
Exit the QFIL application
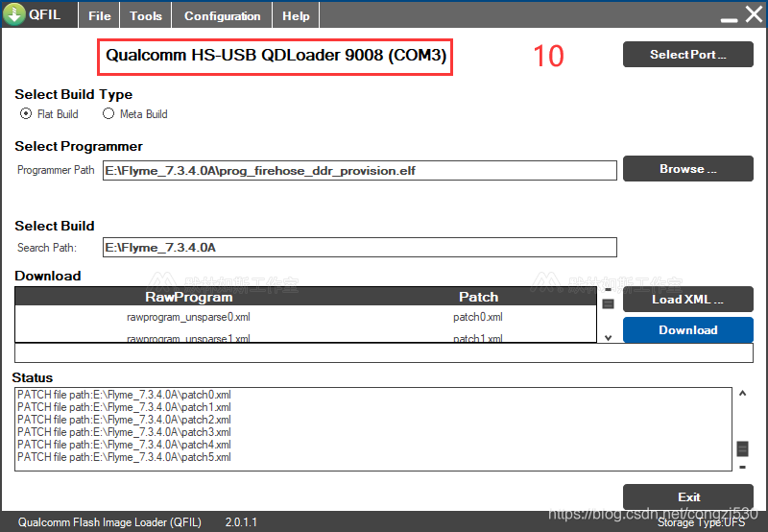tap(687, 496)
